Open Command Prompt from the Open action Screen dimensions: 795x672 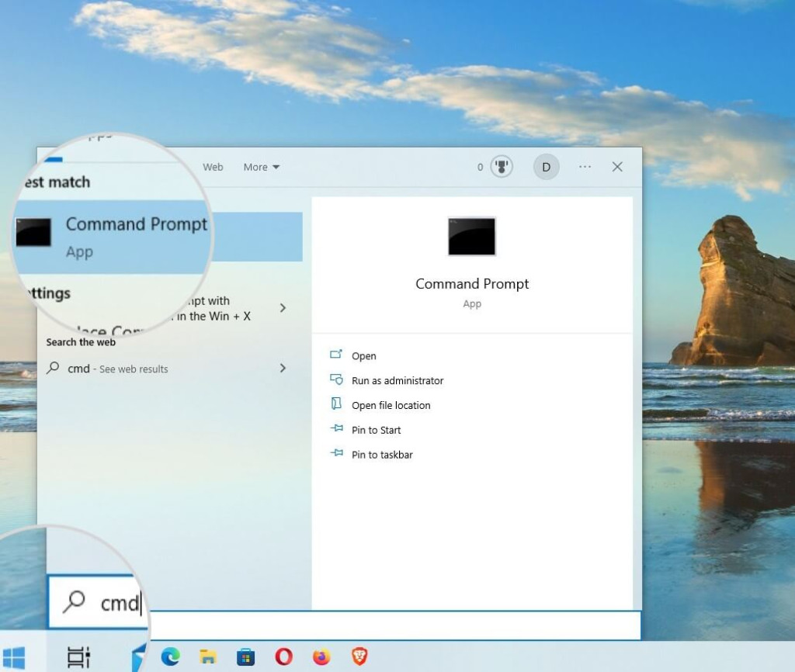[363, 355]
